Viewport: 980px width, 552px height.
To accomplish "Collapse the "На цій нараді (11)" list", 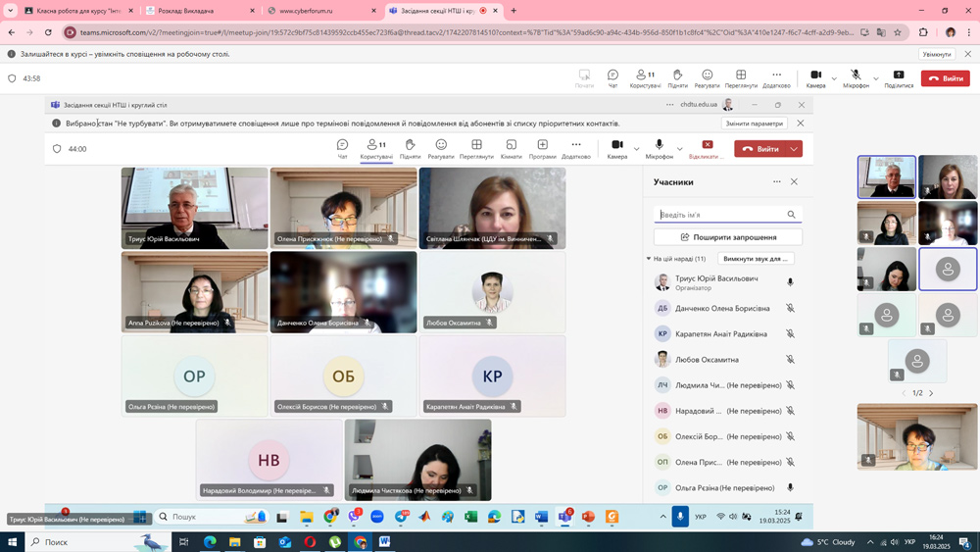I will coord(648,259).
